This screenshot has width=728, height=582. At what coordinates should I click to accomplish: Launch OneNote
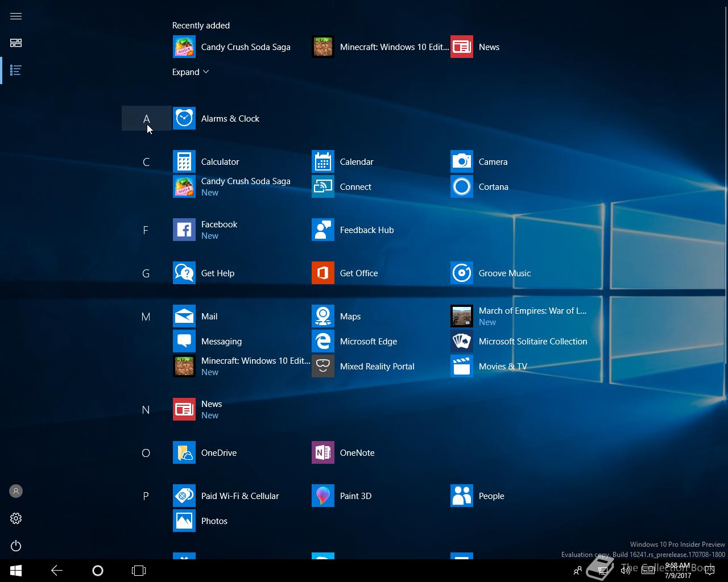point(379,452)
